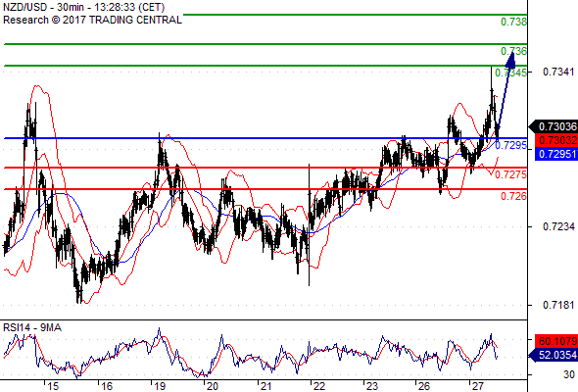Click the Research 2017 TRADING CENTRAL text
578x392 pixels.
click(x=92, y=20)
